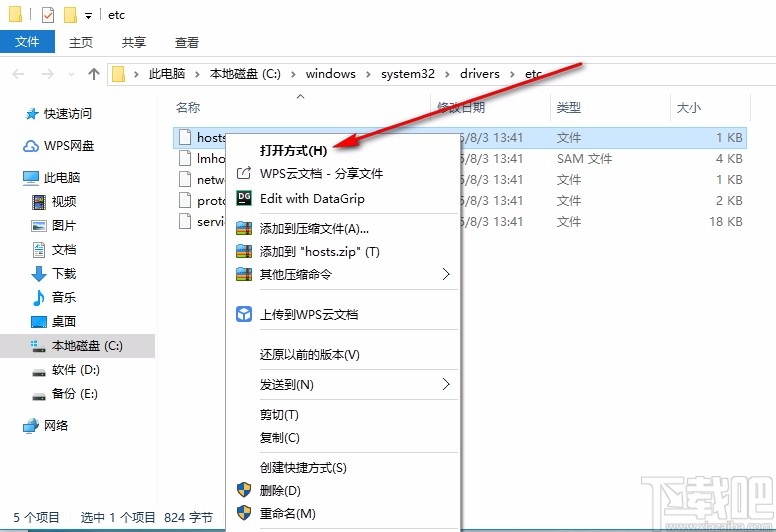Open the recent locations dropdown arrow
This screenshot has width=776, height=532.
(71, 75)
